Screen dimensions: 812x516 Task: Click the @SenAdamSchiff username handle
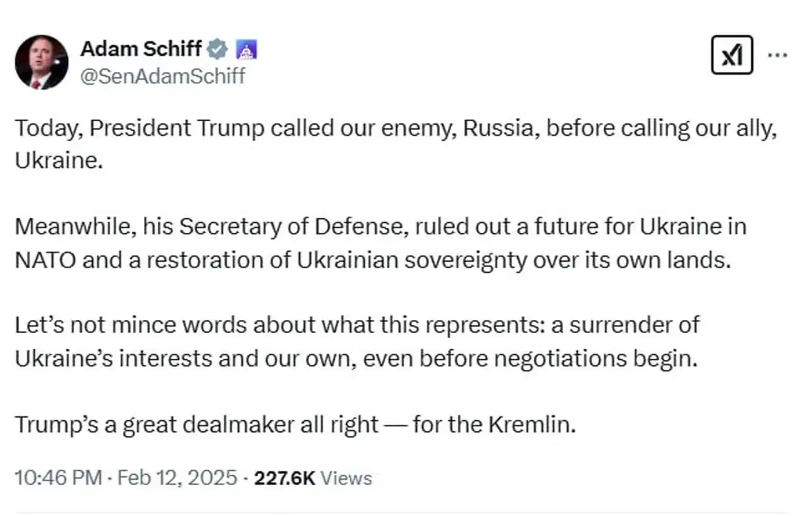pos(162,75)
